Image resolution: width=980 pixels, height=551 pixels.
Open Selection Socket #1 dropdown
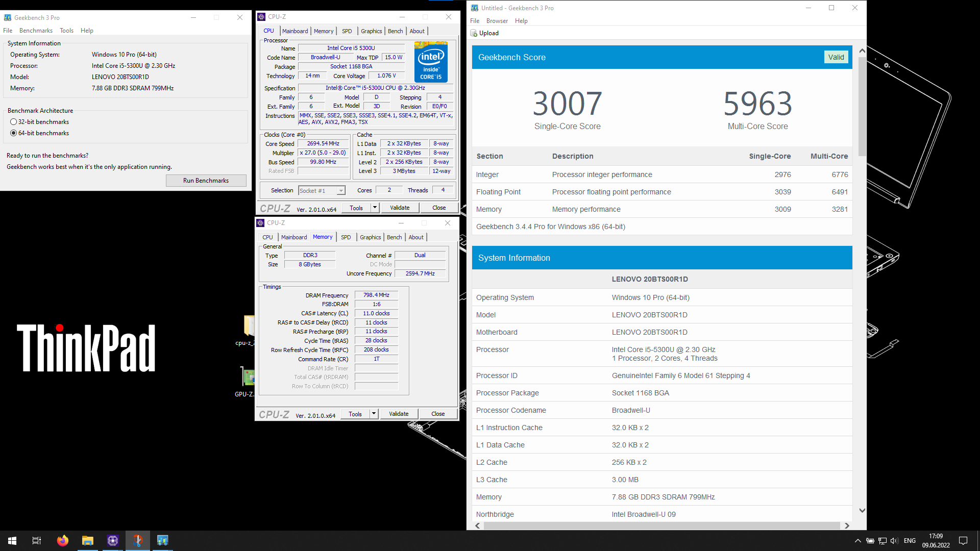(x=322, y=191)
